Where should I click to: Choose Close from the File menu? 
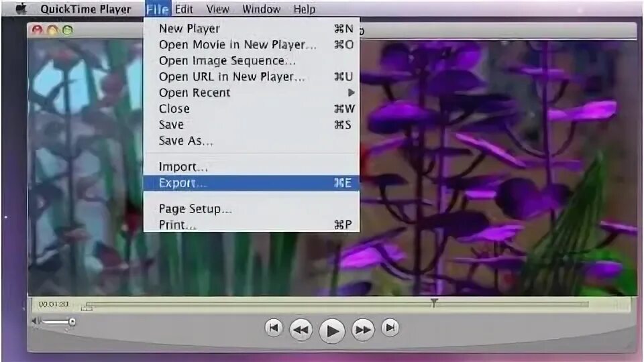[x=252, y=109]
